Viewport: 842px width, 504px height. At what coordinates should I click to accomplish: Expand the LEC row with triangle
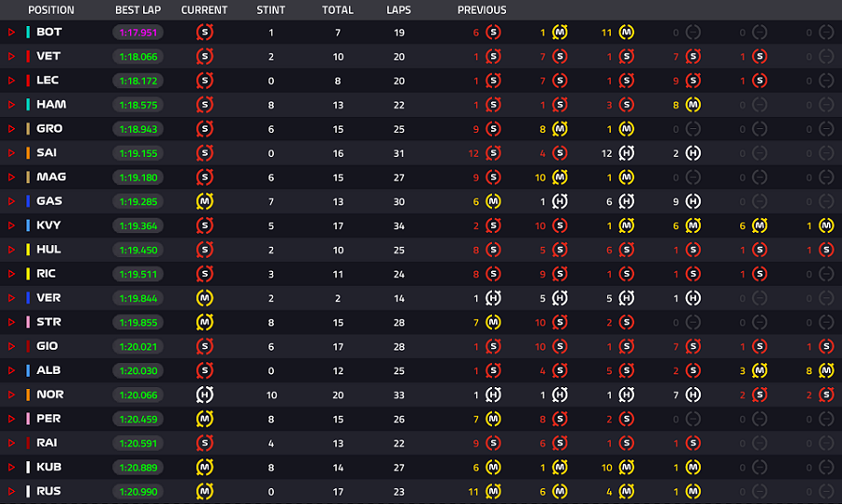click(x=11, y=80)
